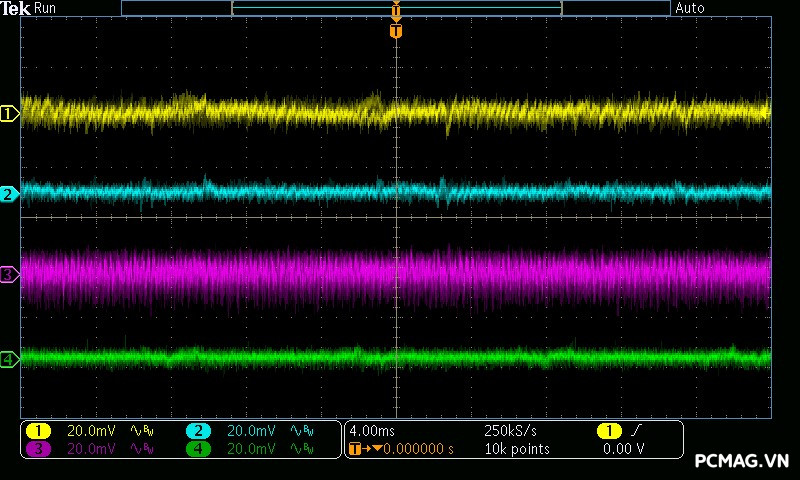Click the orange trigger position T marker
This screenshot has width=800, height=480.
[396, 31]
